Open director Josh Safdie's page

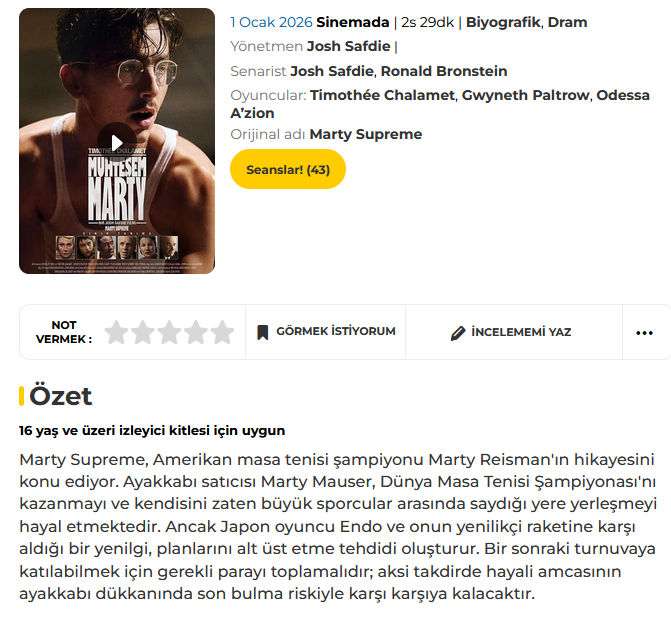click(348, 46)
